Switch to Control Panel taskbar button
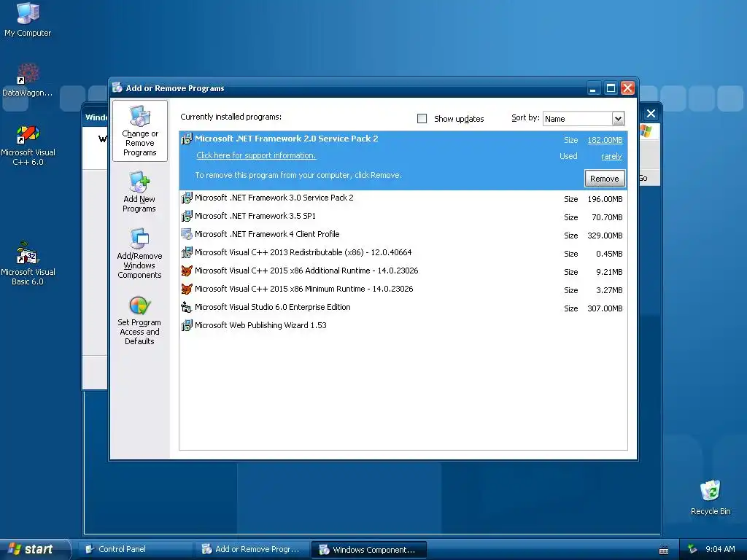The width and height of the screenshot is (747, 560). (136, 549)
